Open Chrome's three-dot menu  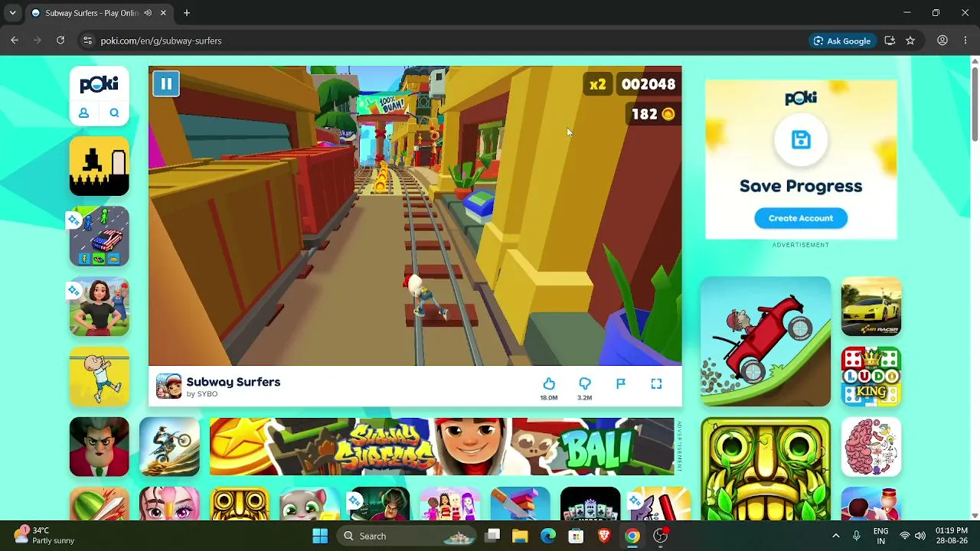point(965,41)
